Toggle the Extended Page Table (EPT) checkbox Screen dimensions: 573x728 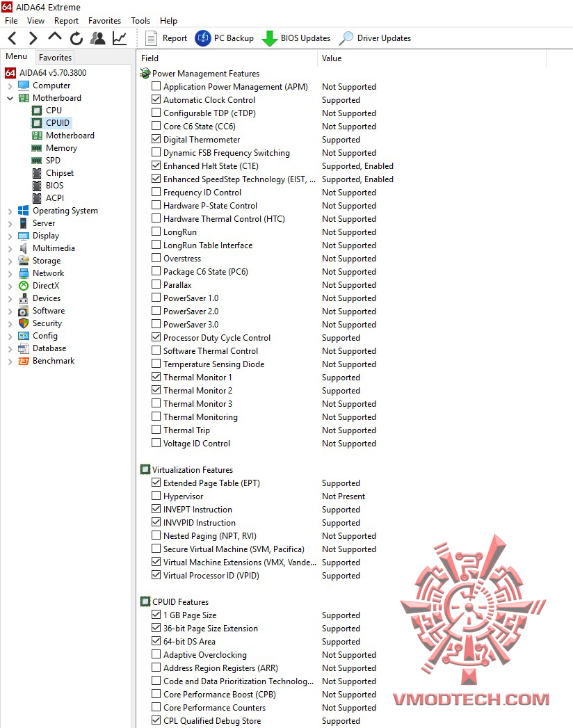156,483
